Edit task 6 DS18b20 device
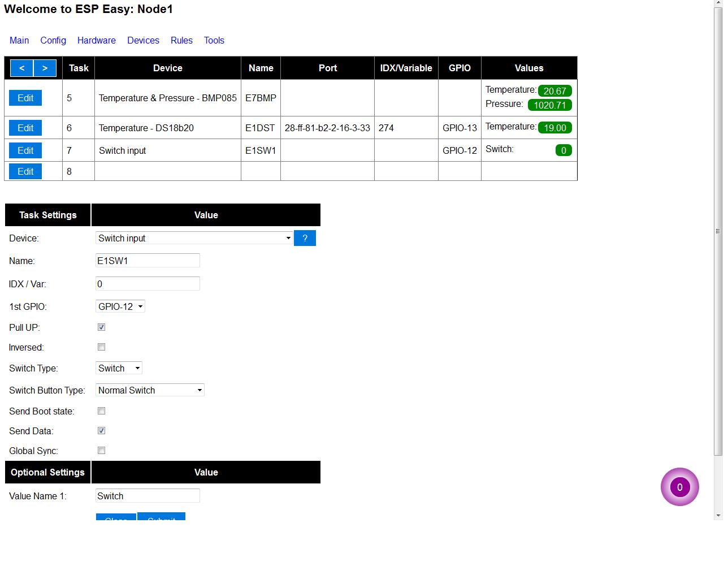 pyautogui.click(x=25, y=128)
